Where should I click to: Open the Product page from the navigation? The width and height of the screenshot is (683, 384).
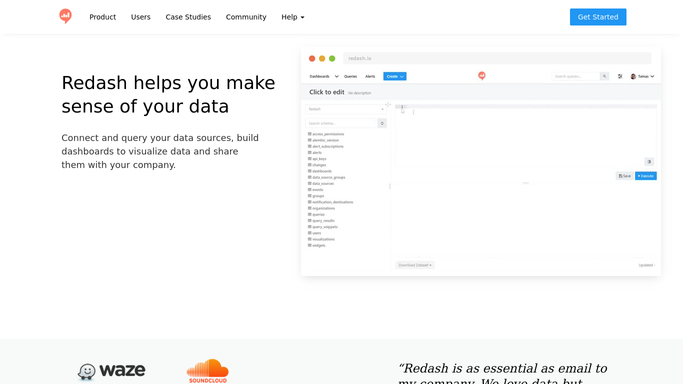pos(103,17)
